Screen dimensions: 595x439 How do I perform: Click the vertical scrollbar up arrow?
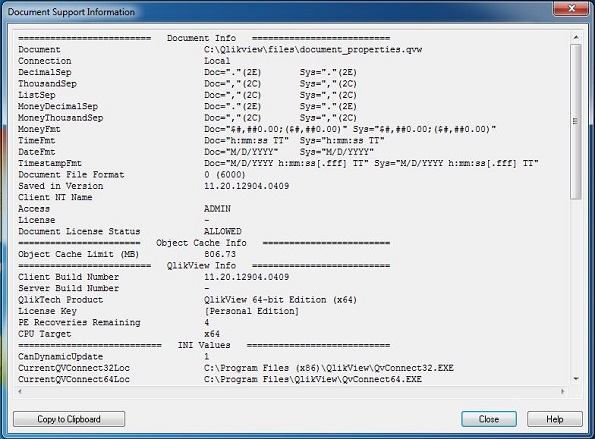tap(576, 37)
